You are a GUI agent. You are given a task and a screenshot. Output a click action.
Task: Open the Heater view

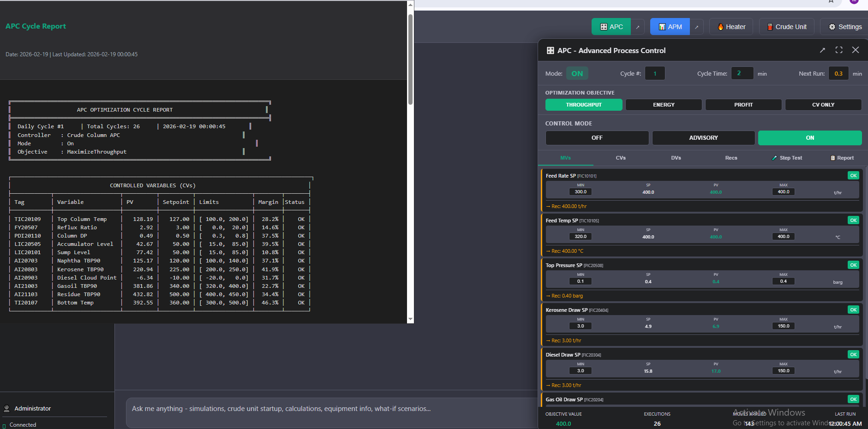(x=731, y=27)
